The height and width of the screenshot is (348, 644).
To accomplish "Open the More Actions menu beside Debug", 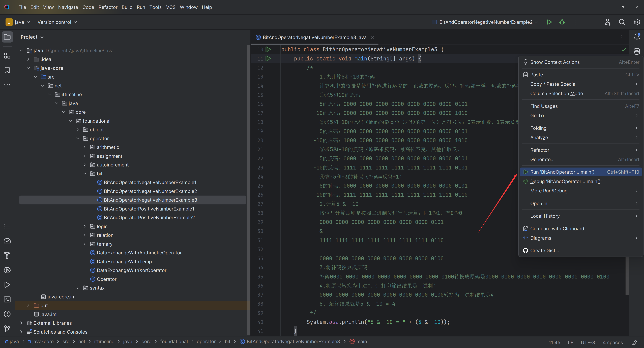I will (x=575, y=22).
